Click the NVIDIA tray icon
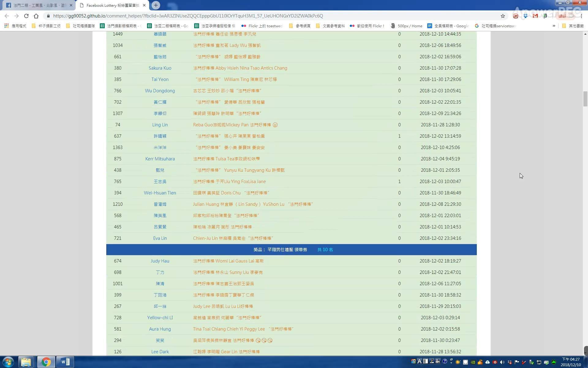This screenshot has width=588, height=368. pos(473,362)
